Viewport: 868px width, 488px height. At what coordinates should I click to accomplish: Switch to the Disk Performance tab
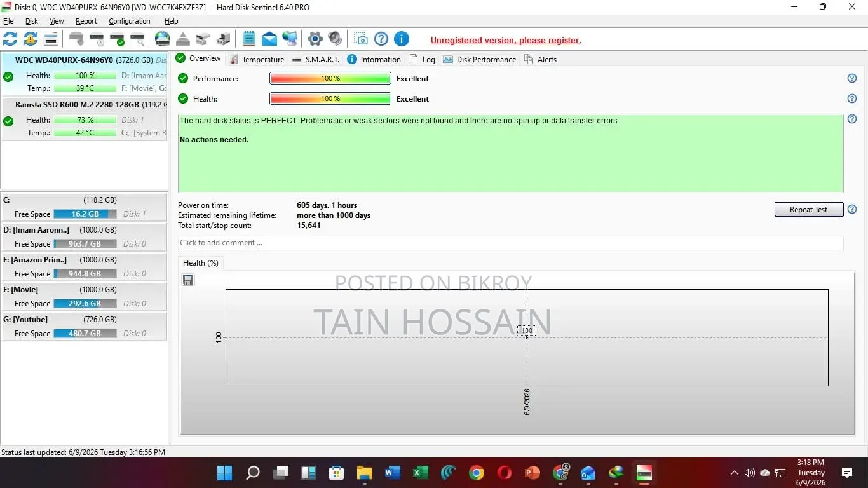[x=479, y=59]
